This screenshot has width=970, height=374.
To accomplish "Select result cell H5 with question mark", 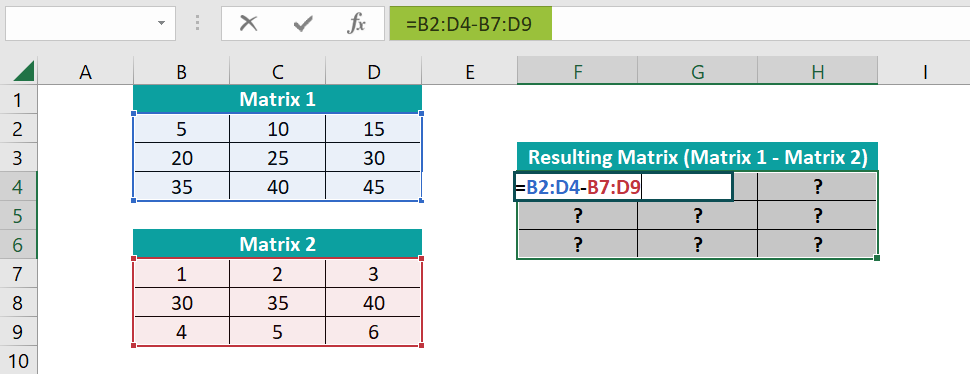I will [x=818, y=216].
